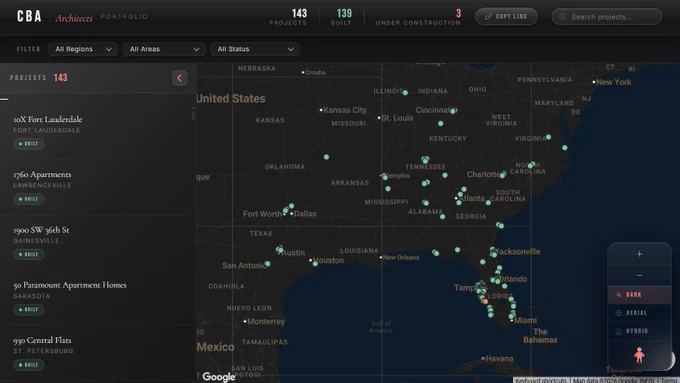Zoom out the map with minus
680x383 pixels.
tap(639, 275)
